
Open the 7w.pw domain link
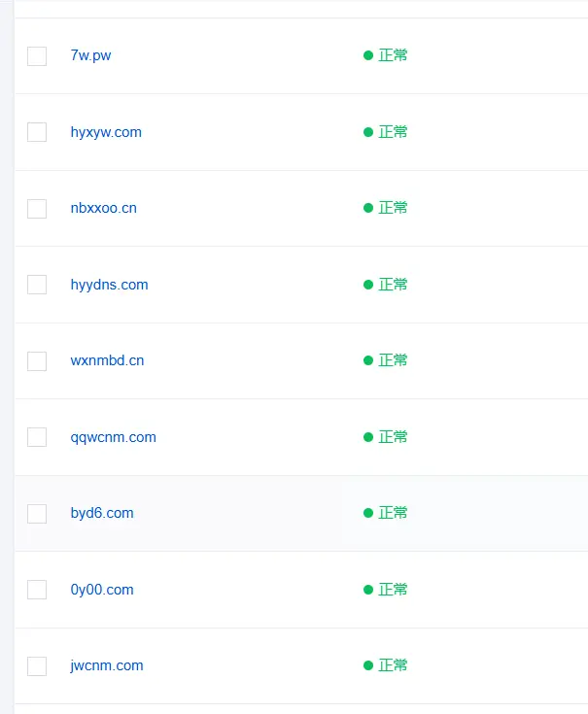90,55
